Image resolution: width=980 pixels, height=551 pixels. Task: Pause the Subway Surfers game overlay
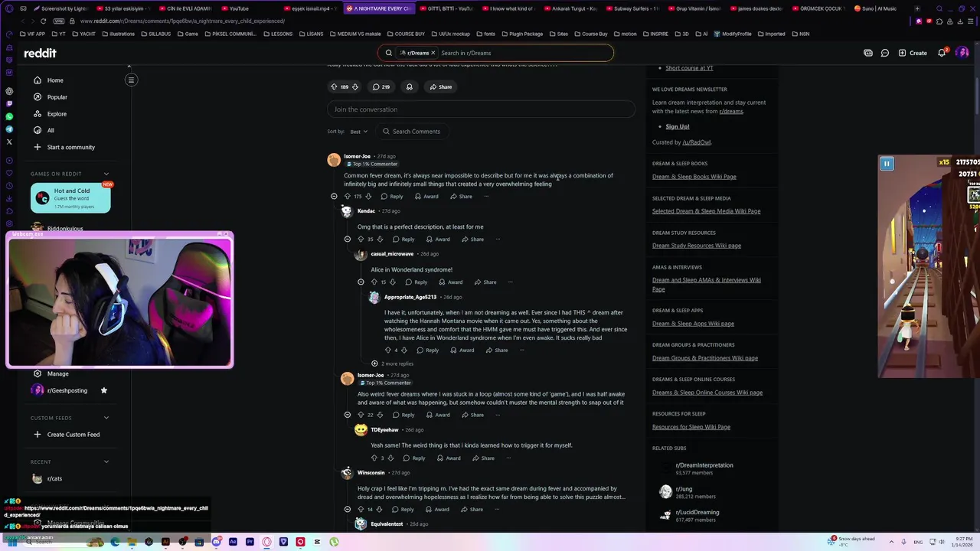tap(887, 163)
